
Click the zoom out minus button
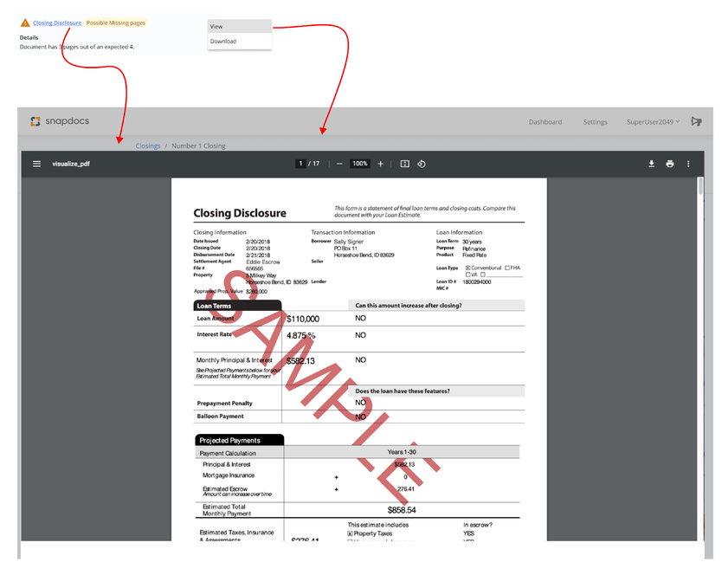tap(339, 164)
